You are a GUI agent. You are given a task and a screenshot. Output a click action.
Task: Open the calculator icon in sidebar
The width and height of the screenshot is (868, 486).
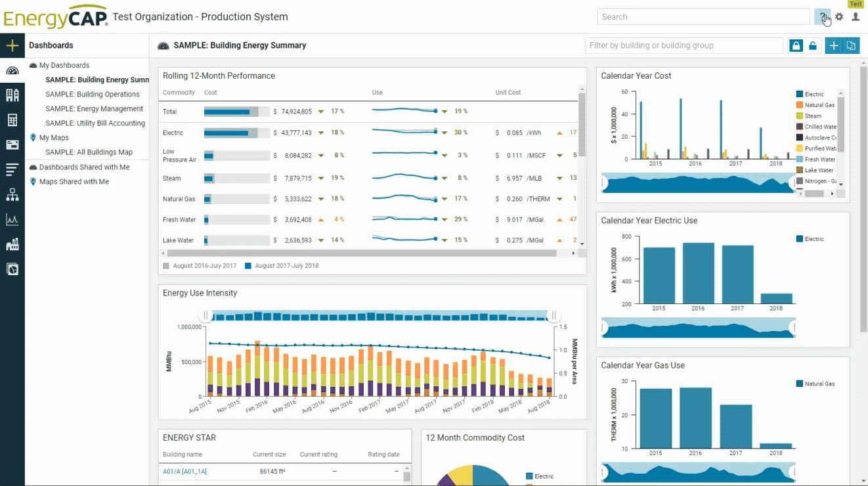(12, 120)
